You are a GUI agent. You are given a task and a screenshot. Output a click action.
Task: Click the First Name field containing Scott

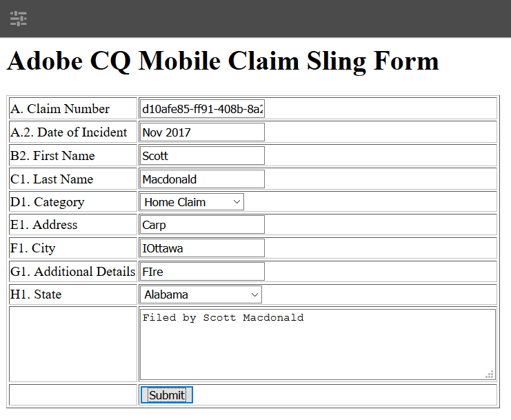[x=202, y=156]
